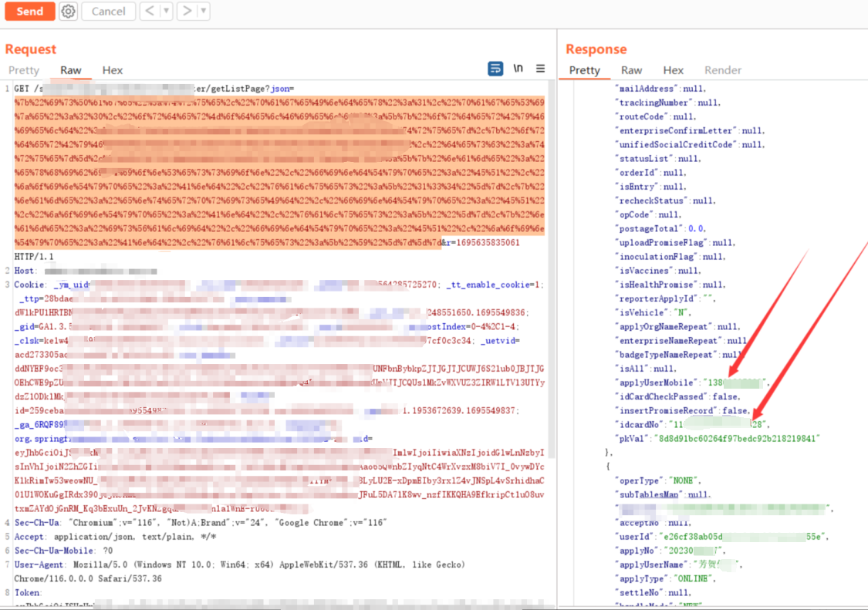Click "applyOrgNameRepeat" response line
This screenshot has height=610, width=868.
(x=677, y=326)
